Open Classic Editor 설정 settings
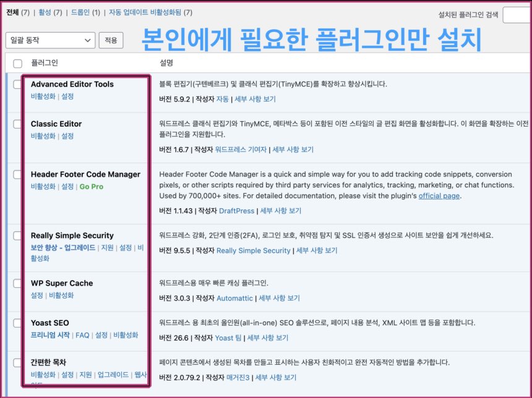532x398 pixels. point(67,136)
